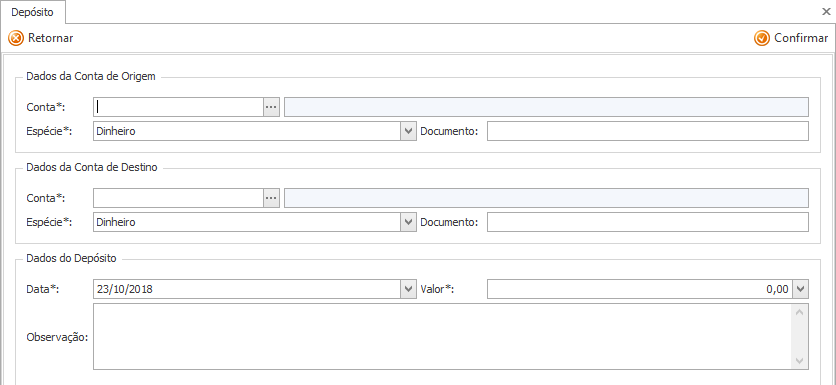Image resolution: width=836 pixels, height=385 pixels.
Task: Focus the destination Conta code field
Action: 179,198
